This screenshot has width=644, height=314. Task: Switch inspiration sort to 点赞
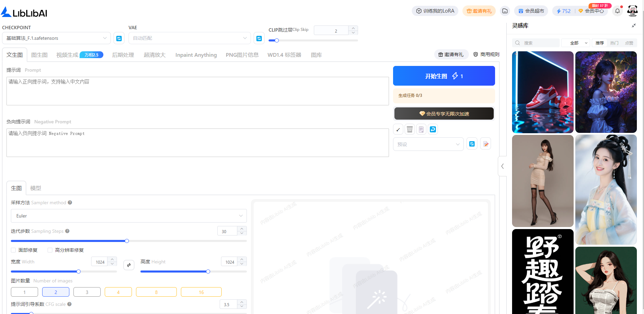629,43
